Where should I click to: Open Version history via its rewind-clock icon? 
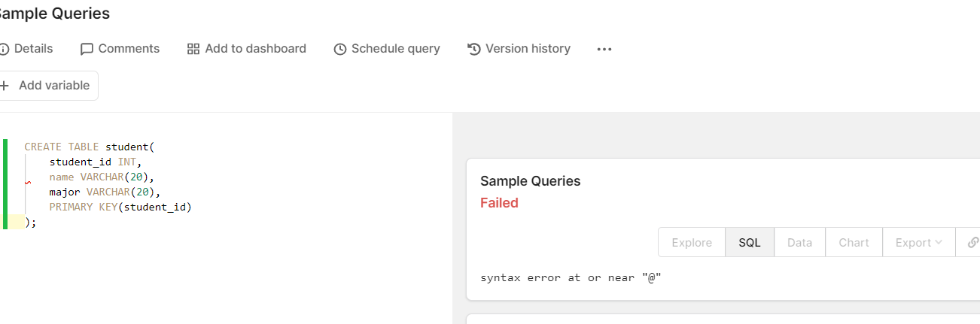(x=474, y=49)
